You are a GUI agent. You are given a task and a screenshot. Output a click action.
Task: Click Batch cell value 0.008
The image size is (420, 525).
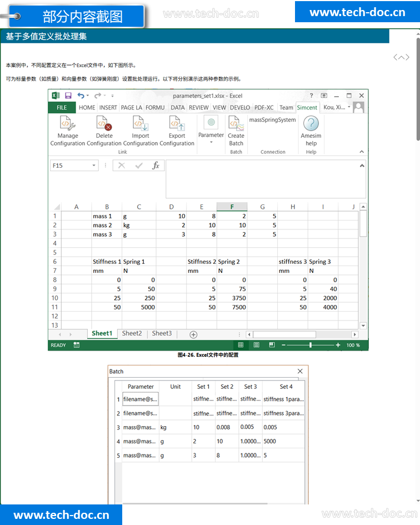click(227, 427)
